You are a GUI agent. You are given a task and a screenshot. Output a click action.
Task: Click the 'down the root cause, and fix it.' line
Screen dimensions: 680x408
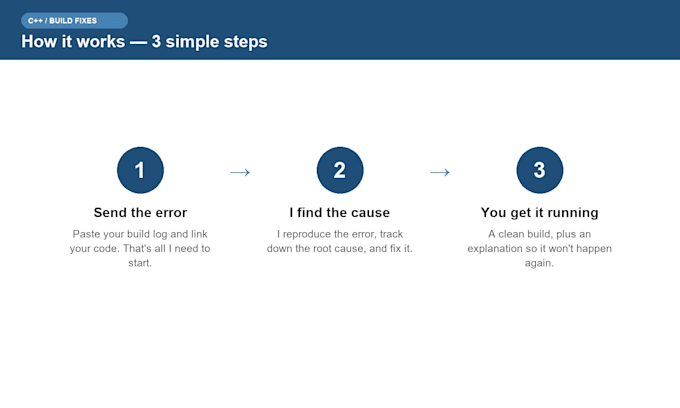(x=340, y=248)
